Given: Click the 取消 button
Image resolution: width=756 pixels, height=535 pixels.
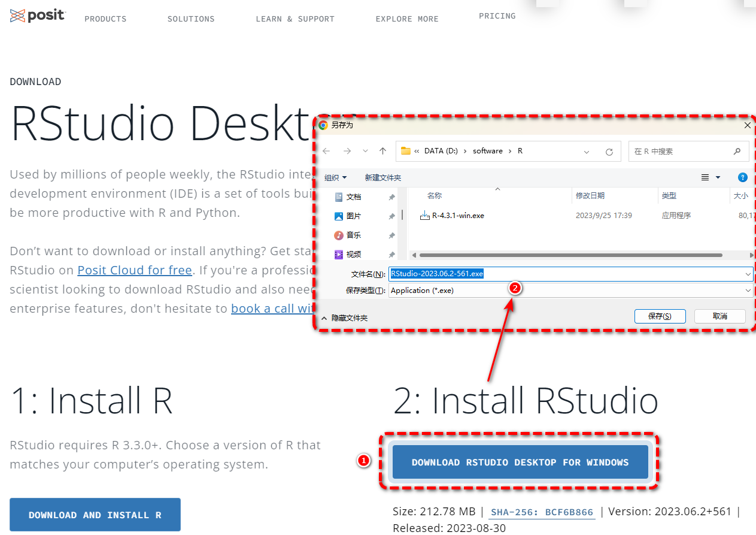Looking at the screenshot, I should click(719, 316).
